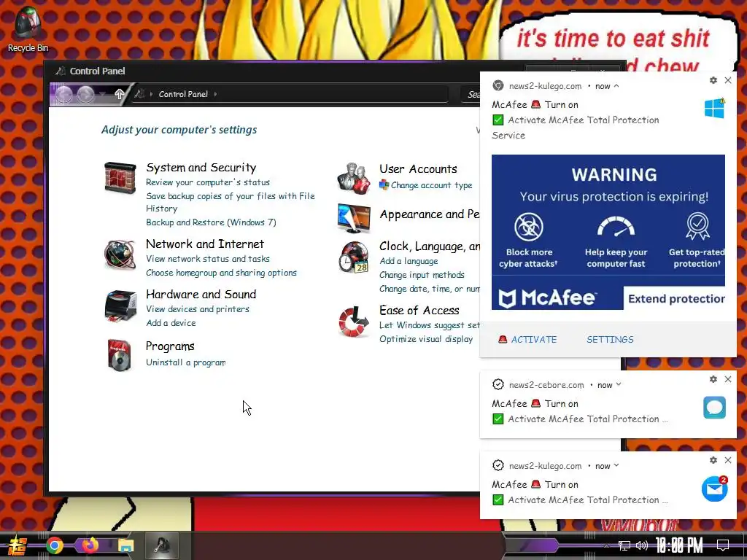Click Change input methods link
The width and height of the screenshot is (747, 560).
pos(422,275)
